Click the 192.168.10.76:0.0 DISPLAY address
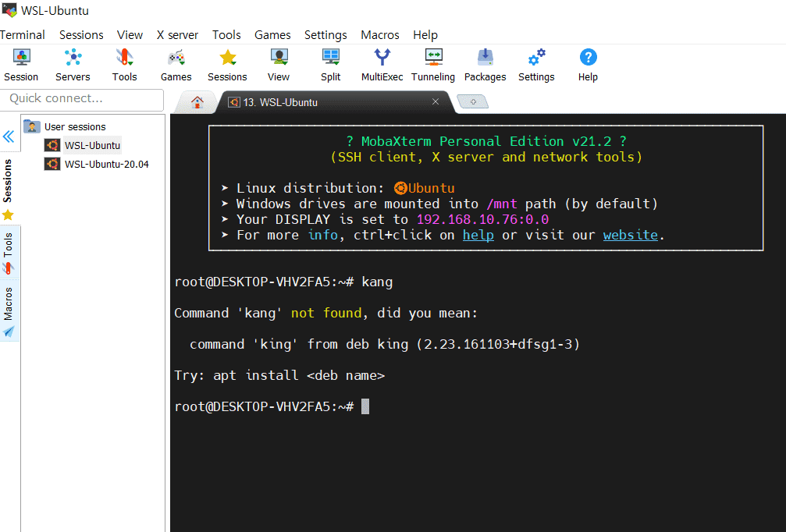 click(482, 219)
